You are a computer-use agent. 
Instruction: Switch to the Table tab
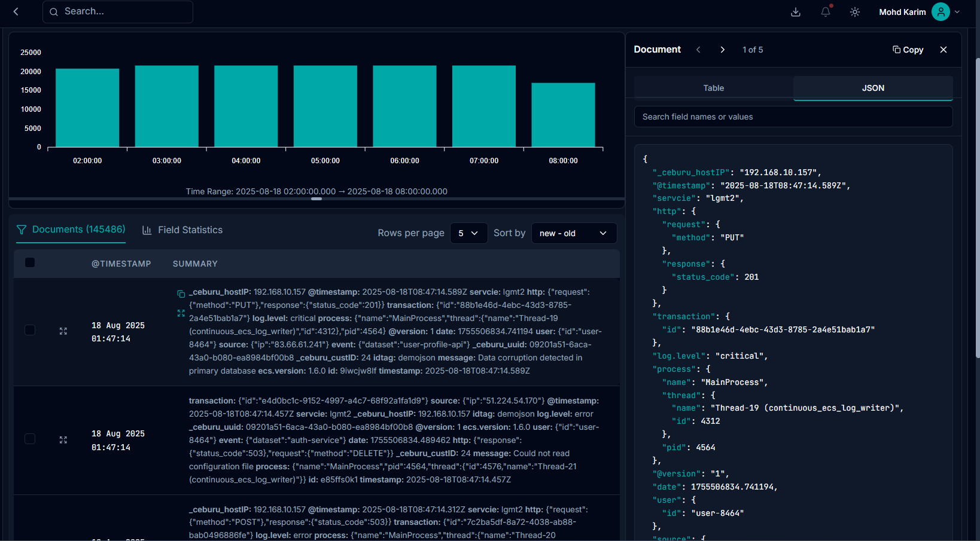coord(714,88)
